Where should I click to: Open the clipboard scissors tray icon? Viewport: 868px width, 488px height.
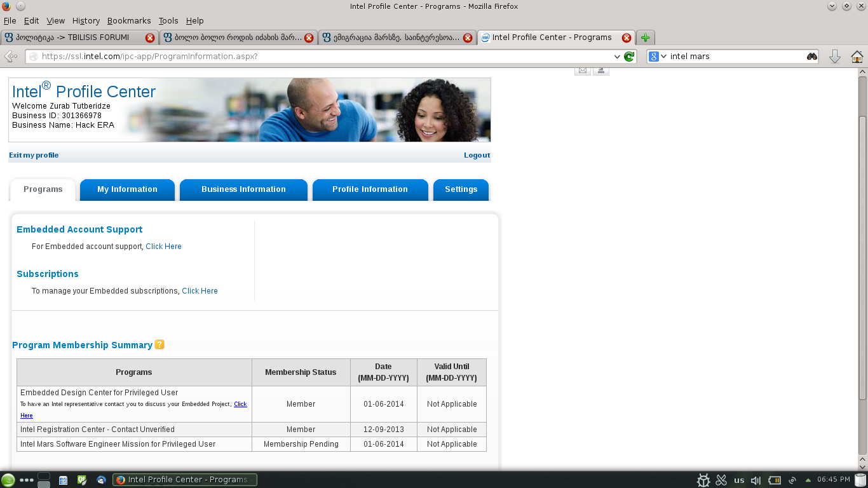(x=721, y=480)
